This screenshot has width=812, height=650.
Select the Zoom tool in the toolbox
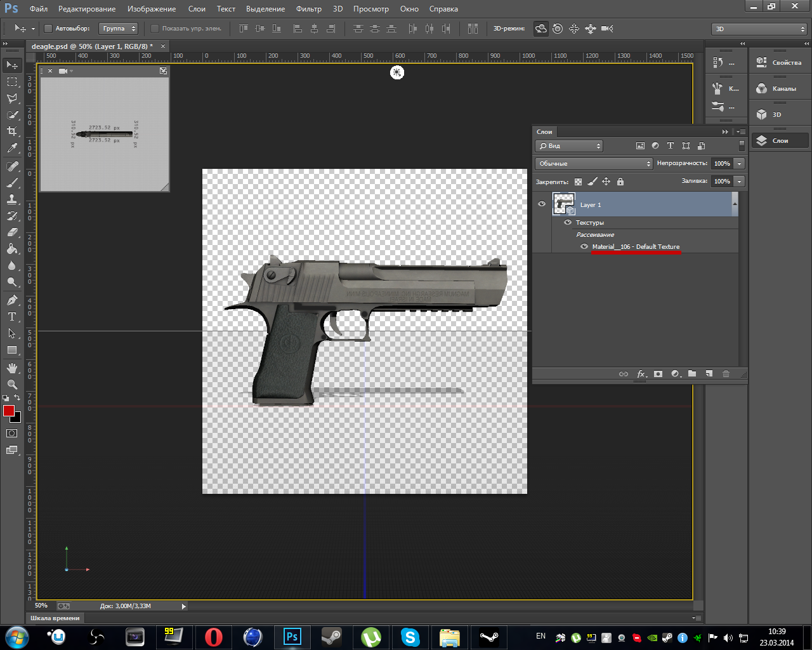[x=12, y=385]
